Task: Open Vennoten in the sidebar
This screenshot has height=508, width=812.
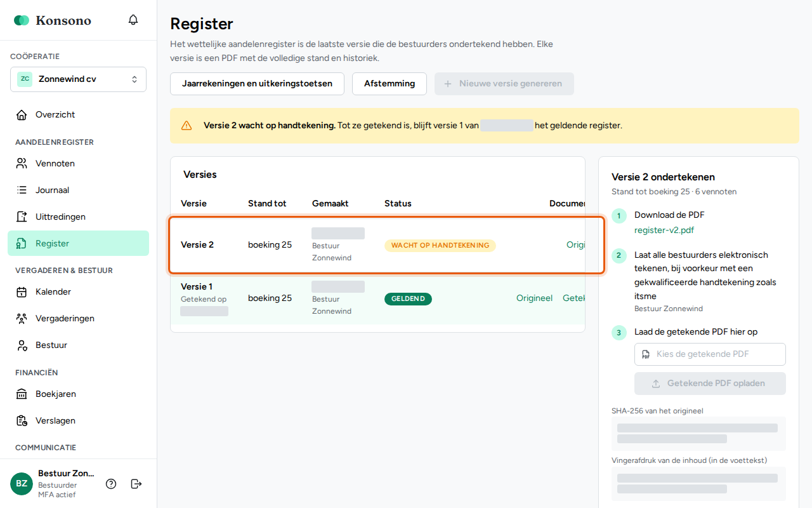Action: click(78, 164)
